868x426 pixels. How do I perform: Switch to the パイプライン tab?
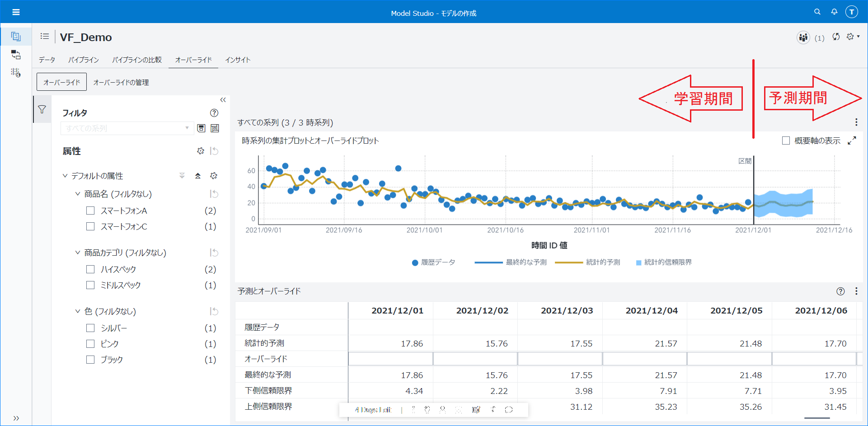tap(84, 60)
